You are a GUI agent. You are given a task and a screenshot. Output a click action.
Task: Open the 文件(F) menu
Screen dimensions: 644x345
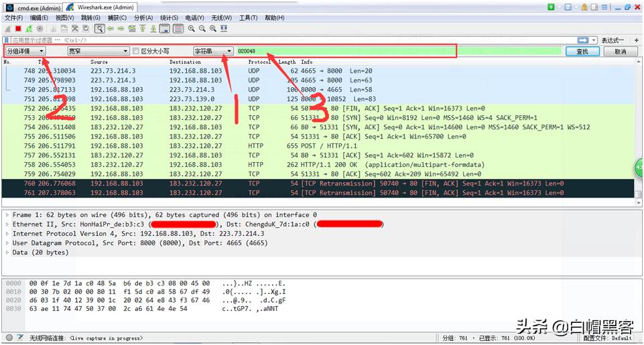tap(13, 18)
